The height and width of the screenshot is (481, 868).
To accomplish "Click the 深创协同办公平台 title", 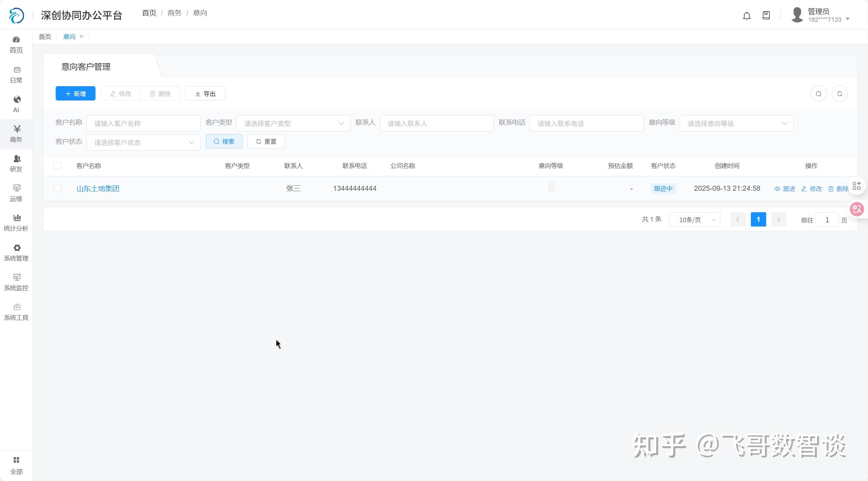I will [x=81, y=15].
